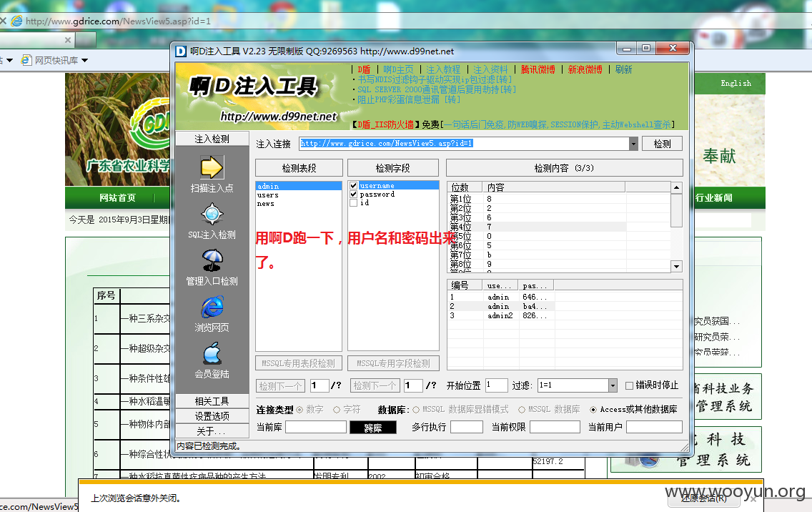
Task: Click the MSSQL专用字段检测 button
Action: coord(393,363)
